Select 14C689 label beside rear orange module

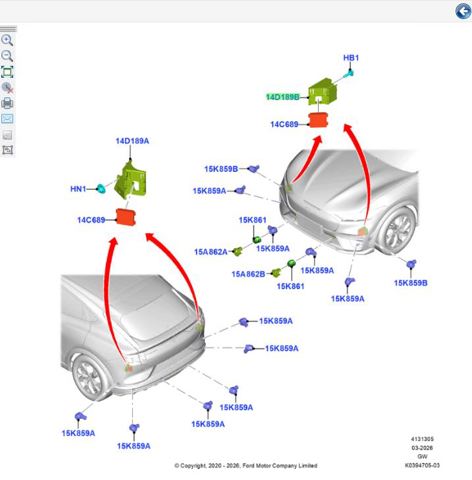point(91,220)
